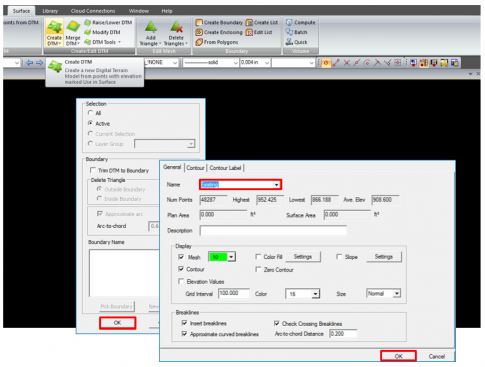Open the Cloud Connections menu

[93, 11]
